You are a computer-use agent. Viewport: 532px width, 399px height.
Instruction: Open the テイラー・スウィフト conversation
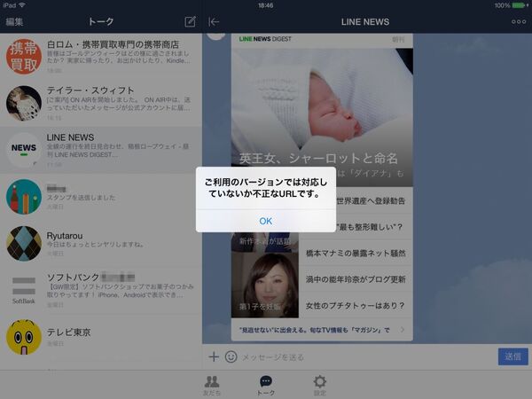click(x=101, y=103)
